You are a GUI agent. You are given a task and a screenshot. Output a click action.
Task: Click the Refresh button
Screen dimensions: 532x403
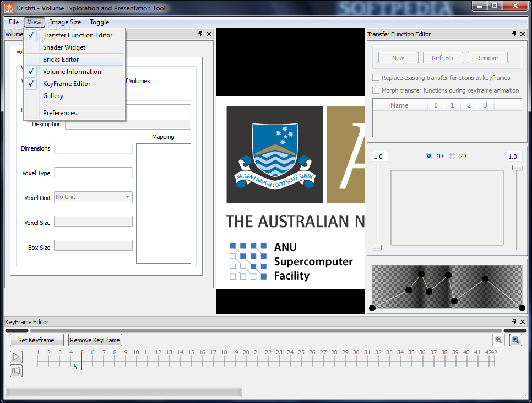click(x=442, y=58)
